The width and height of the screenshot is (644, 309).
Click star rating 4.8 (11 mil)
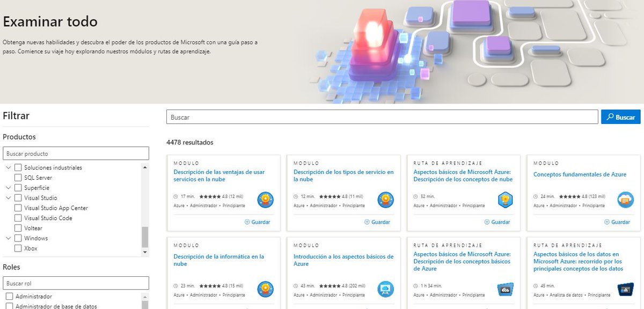pos(340,196)
